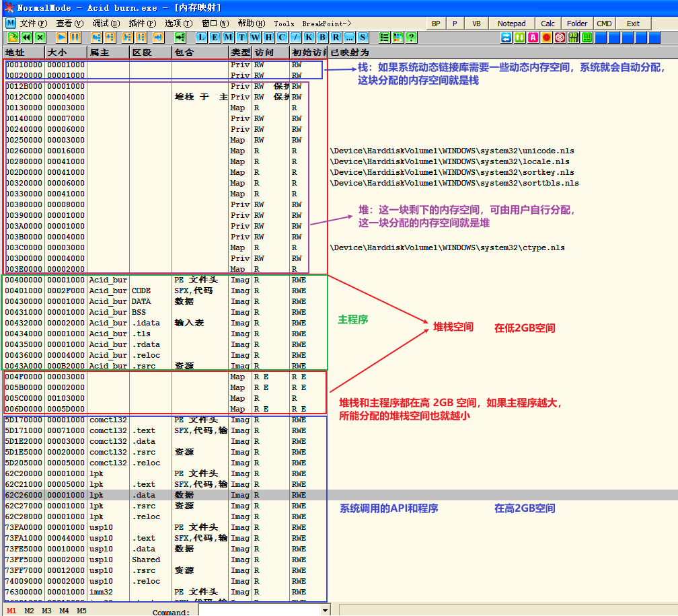Open the 窗口(W) menu
The width and height of the screenshot is (678, 616).
click(x=215, y=24)
